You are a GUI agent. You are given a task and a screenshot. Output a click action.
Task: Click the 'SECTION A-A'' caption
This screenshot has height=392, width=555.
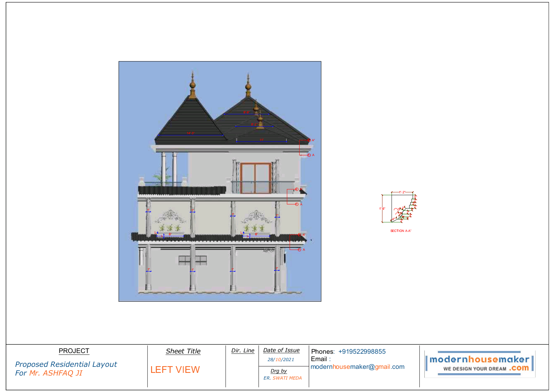[x=401, y=231]
